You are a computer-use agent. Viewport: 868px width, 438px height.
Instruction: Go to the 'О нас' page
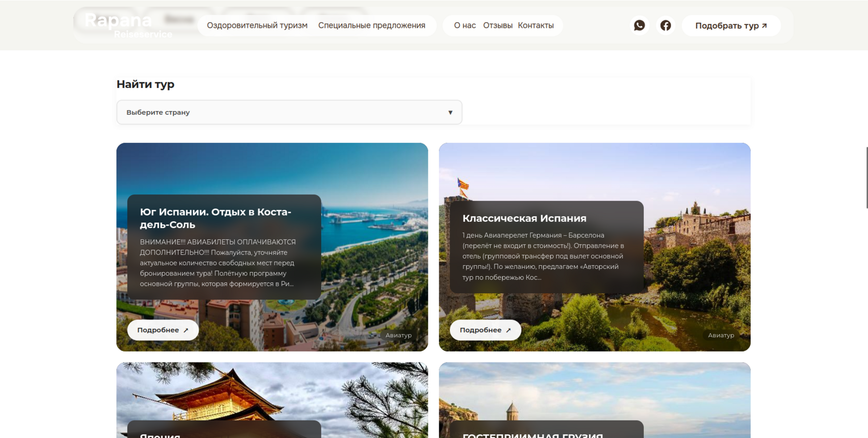(465, 25)
